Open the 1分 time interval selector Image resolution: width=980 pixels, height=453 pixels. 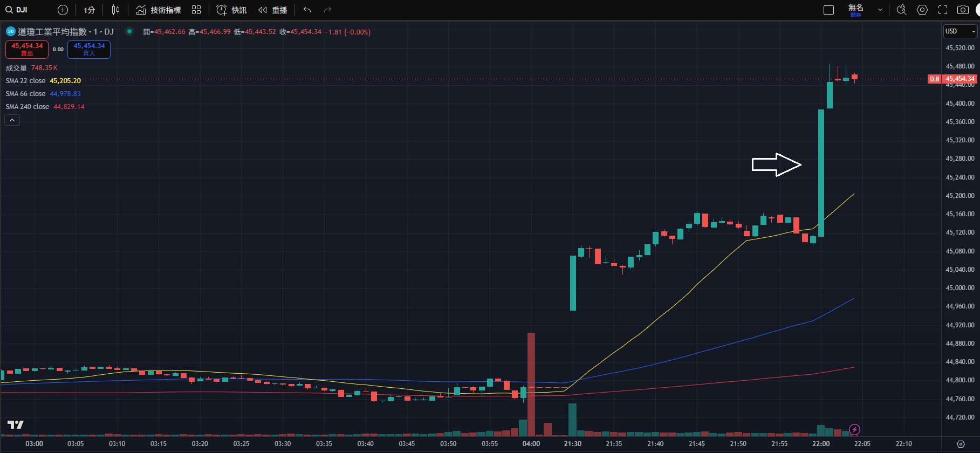pos(90,10)
